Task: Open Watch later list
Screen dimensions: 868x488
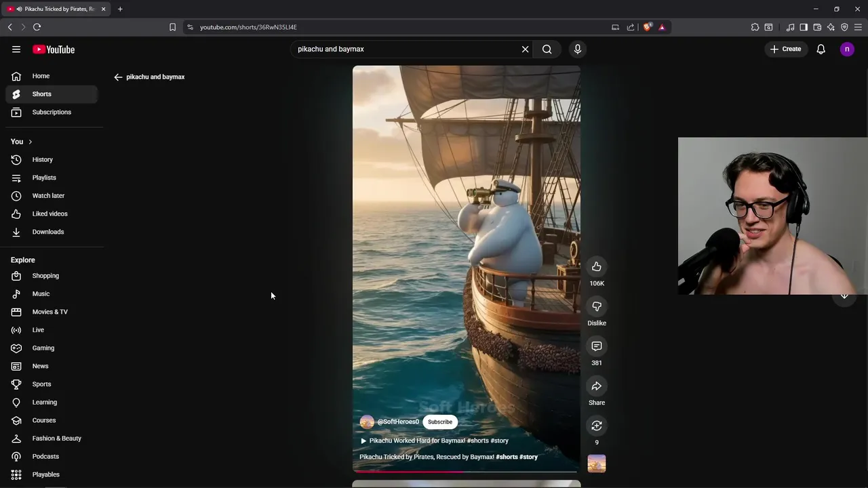Action: (x=52, y=196)
